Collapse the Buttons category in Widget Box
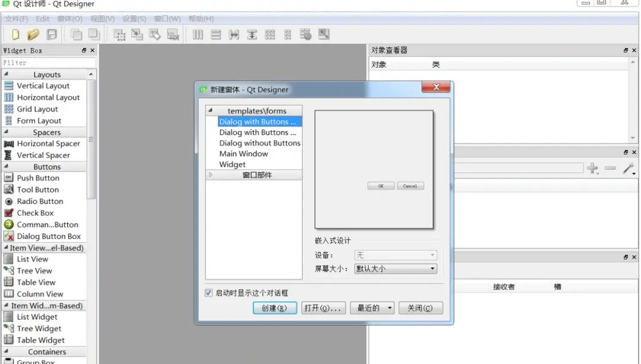Screen dimensions: 641x364 pos(7,166)
